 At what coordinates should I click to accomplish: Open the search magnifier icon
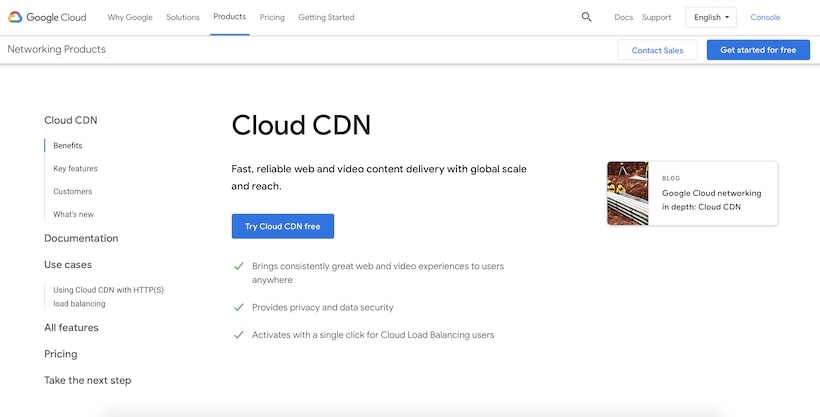(x=586, y=17)
